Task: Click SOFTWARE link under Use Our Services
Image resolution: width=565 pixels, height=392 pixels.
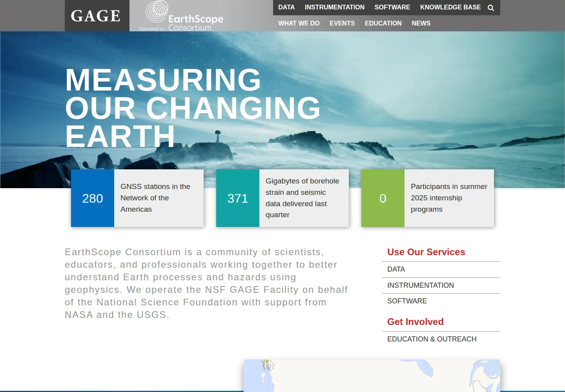Action: [x=407, y=301]
